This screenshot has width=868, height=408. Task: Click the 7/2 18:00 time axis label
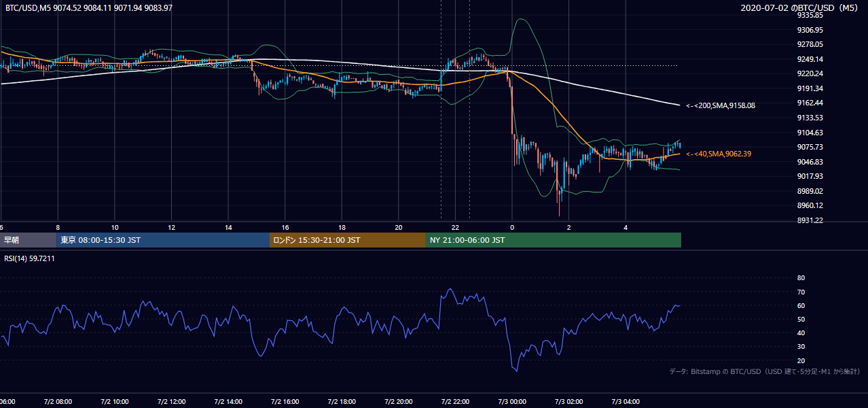pyautogui.click(x=342, y=402)
